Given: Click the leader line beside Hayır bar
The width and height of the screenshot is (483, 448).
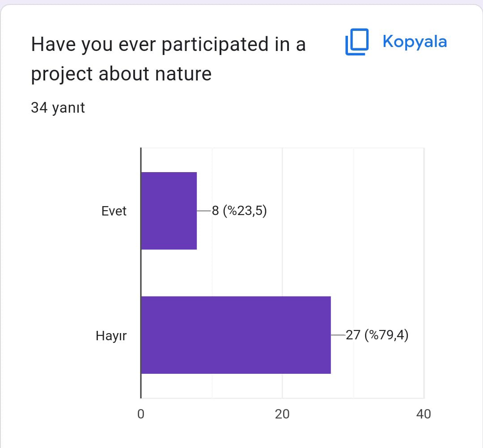Looking at the screenshot, I should [x=338, y=335].
